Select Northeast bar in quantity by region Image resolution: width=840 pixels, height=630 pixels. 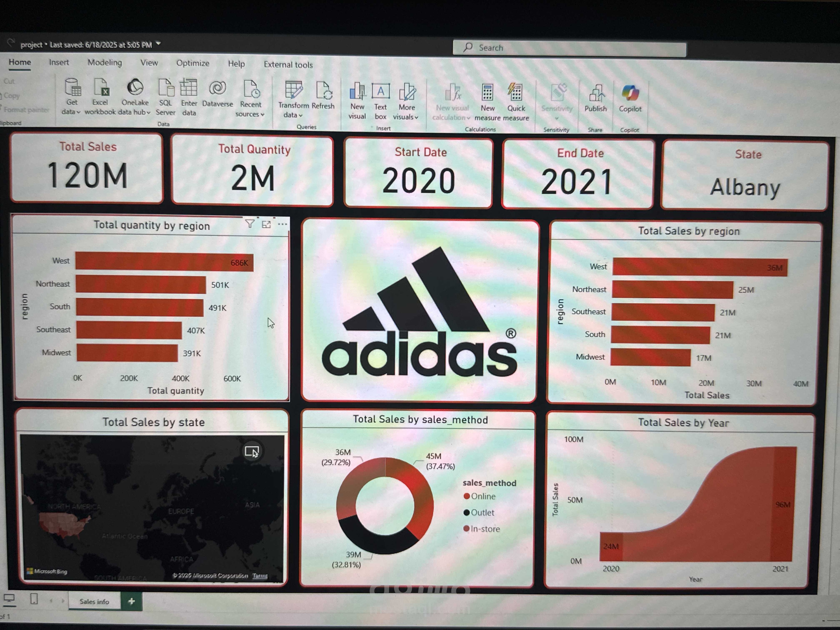point(140,284)
